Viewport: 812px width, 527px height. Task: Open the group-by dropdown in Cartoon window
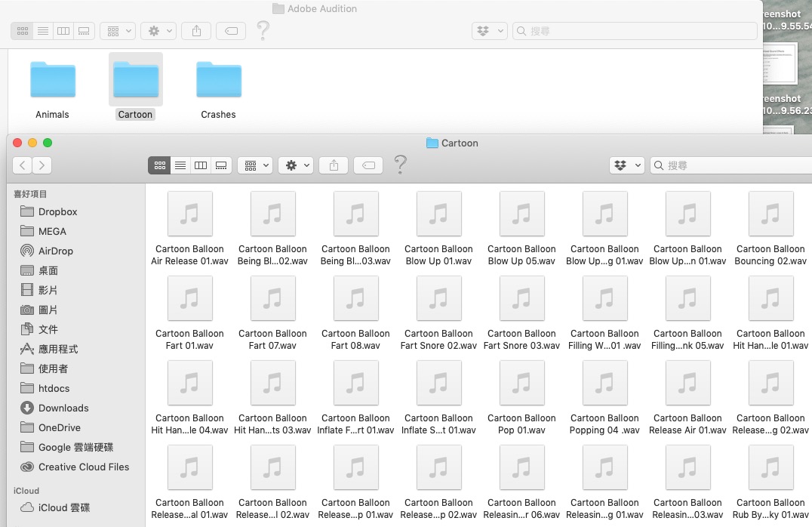(254, 165)
